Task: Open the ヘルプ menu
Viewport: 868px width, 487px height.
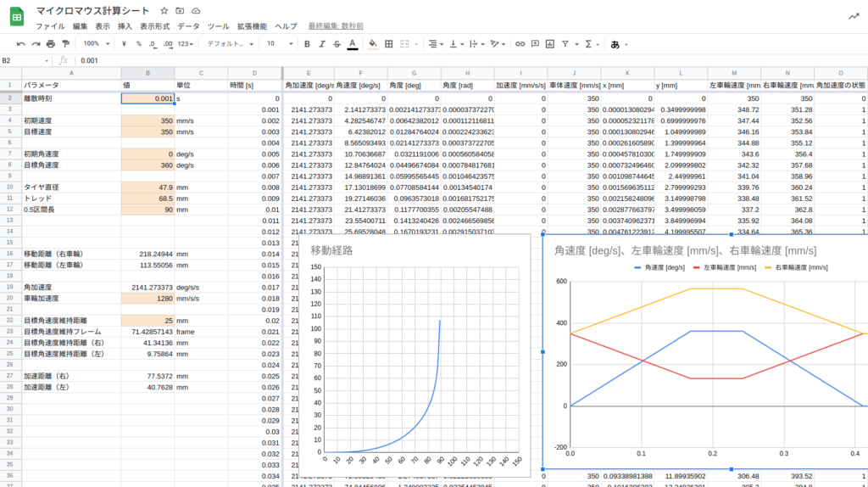Action: (x=286, y=26)
